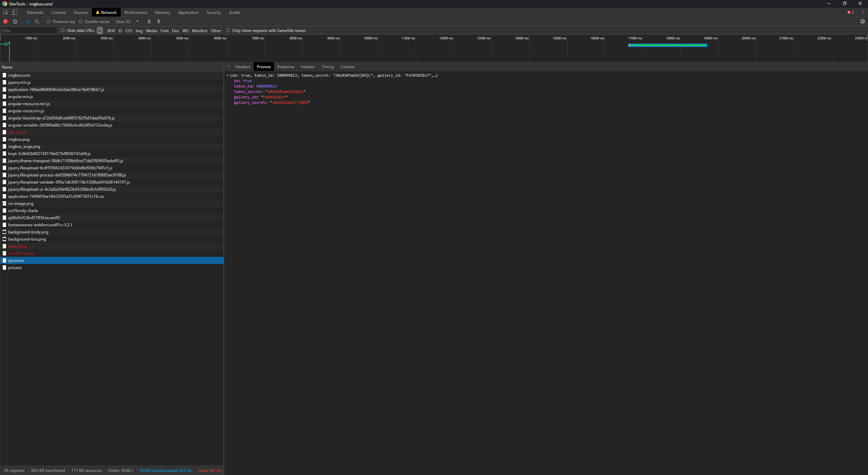Viewport: 868px width, 475px height.
Task: Filter requests by WS
Action: 185,31
